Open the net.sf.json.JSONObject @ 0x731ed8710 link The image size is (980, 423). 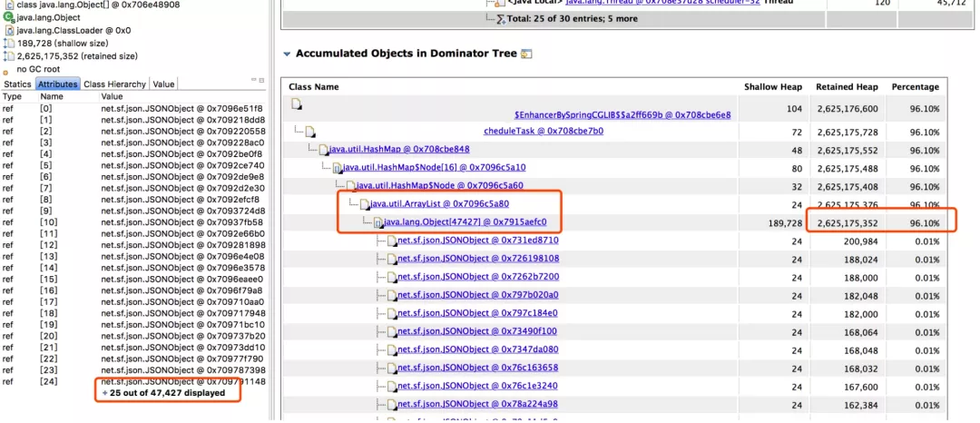(478, 240)
